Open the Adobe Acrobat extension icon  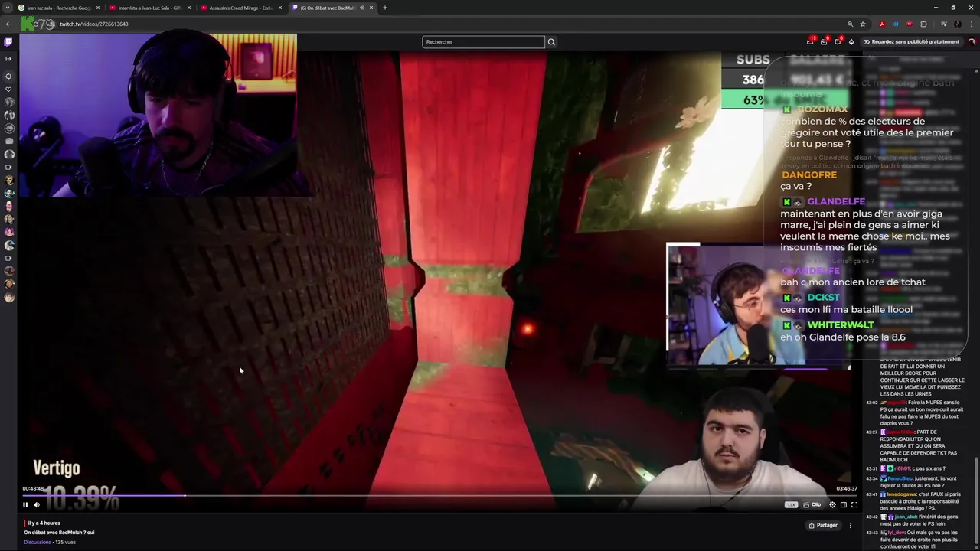click(x=882, y=24)
